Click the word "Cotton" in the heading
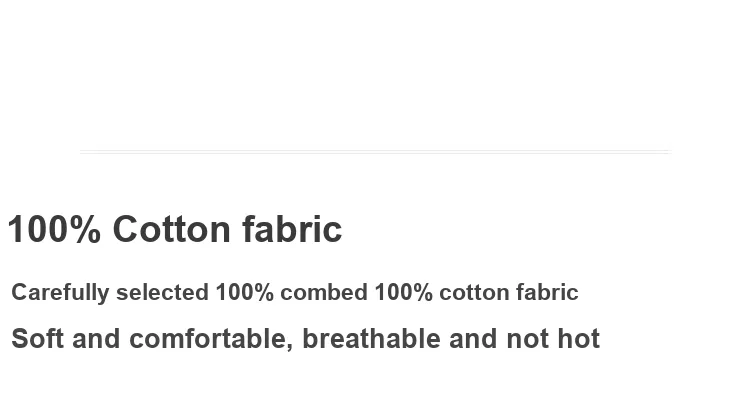 [x=172, y=229]
